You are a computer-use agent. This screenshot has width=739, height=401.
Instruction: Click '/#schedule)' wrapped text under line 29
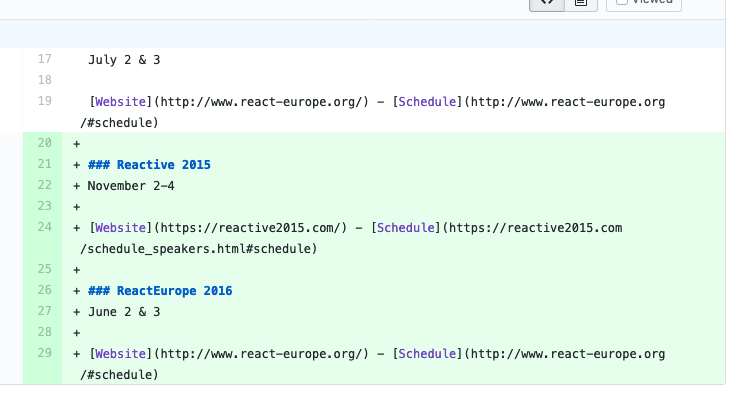(x=119, y=375)
